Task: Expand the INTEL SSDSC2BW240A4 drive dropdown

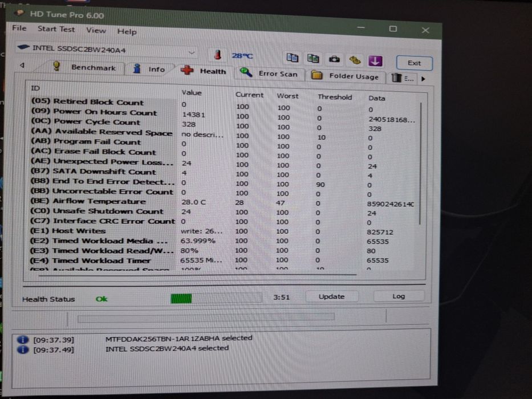Action: pyautogui.click(x=192, y=52)
